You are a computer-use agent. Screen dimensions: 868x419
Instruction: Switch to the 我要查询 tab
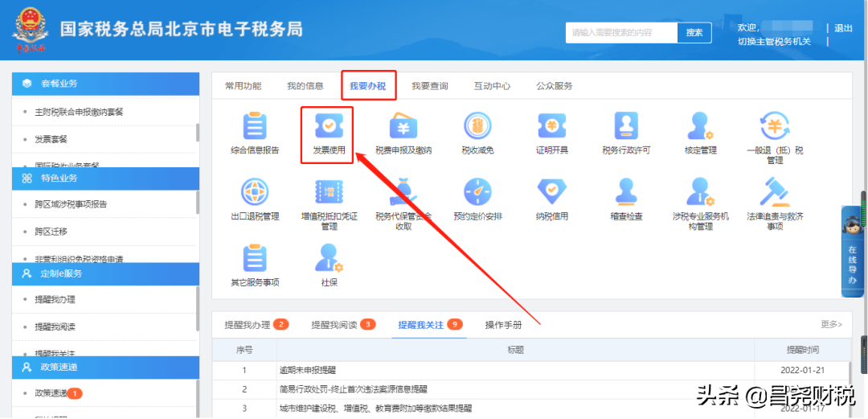(x=429, y=86)
